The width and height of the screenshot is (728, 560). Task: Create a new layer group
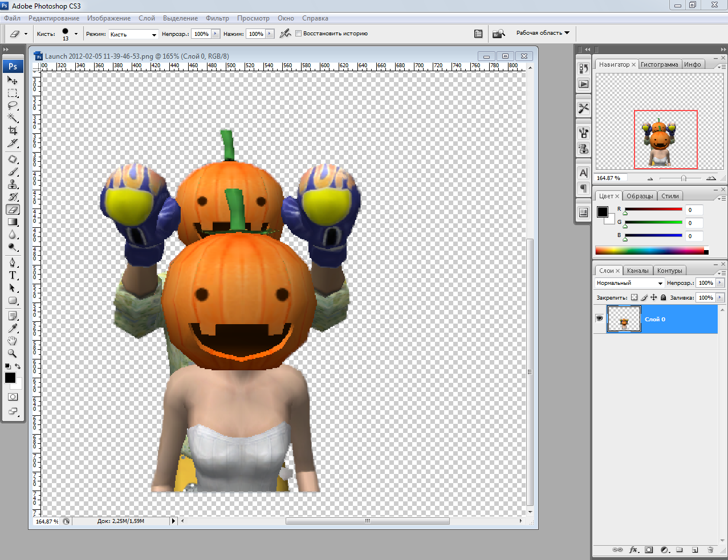point(680,550)
